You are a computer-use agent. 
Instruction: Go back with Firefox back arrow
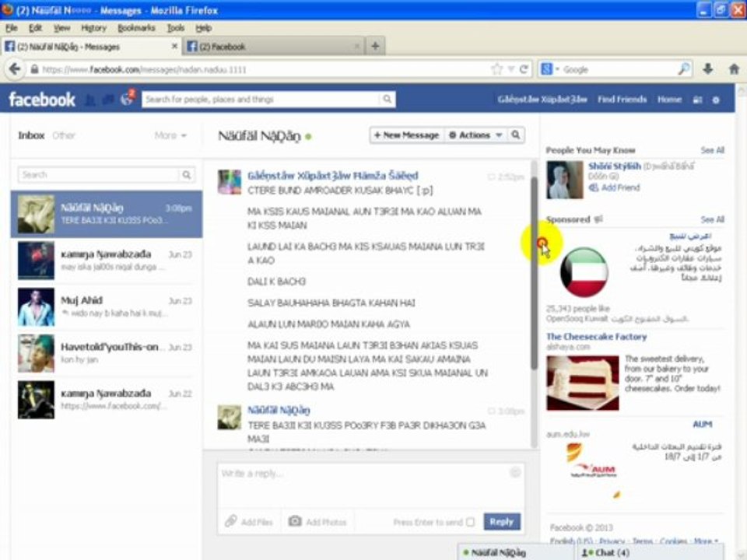pyautogui.click(x=15, y=69)
